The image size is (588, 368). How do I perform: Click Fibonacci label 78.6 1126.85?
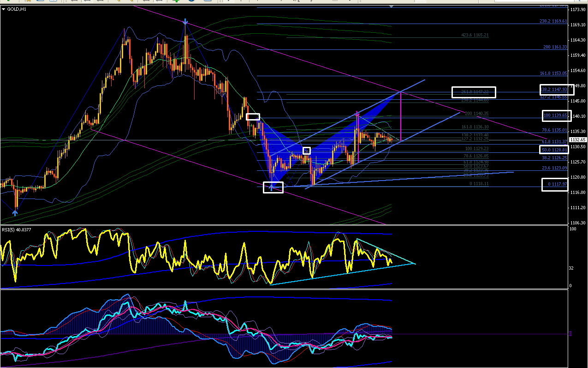tap(475, 156)
